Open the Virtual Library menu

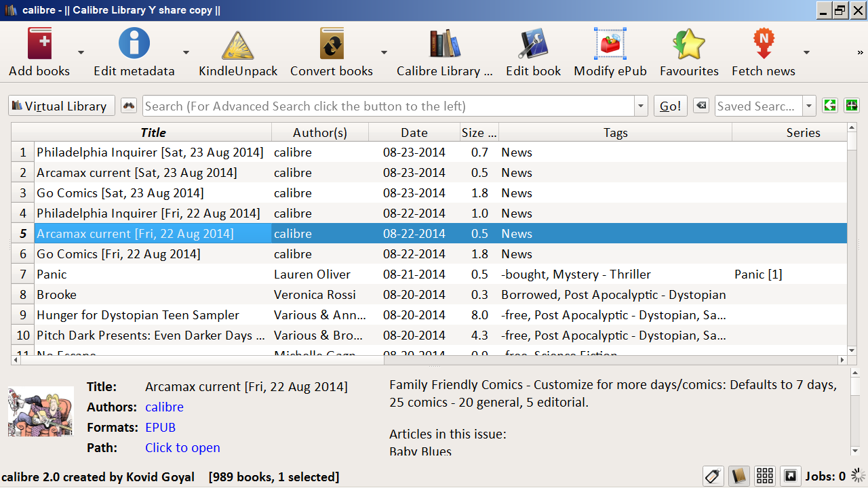click(62, 106)
